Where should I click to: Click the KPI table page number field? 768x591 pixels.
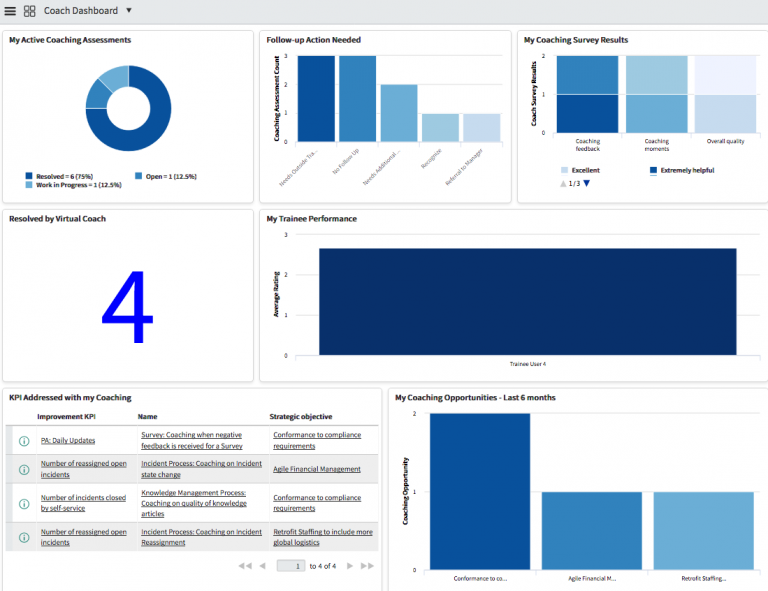tap(291, 566)
